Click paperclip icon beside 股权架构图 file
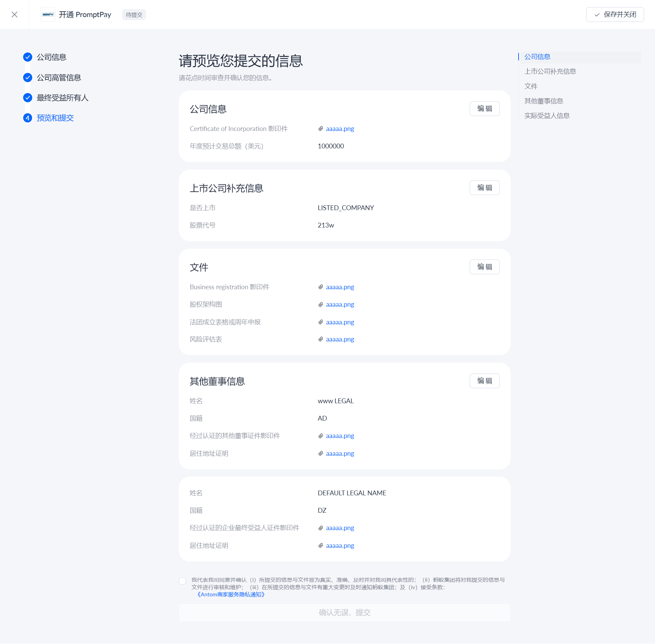This screenshot has height=644, width=655. [321, 304]
